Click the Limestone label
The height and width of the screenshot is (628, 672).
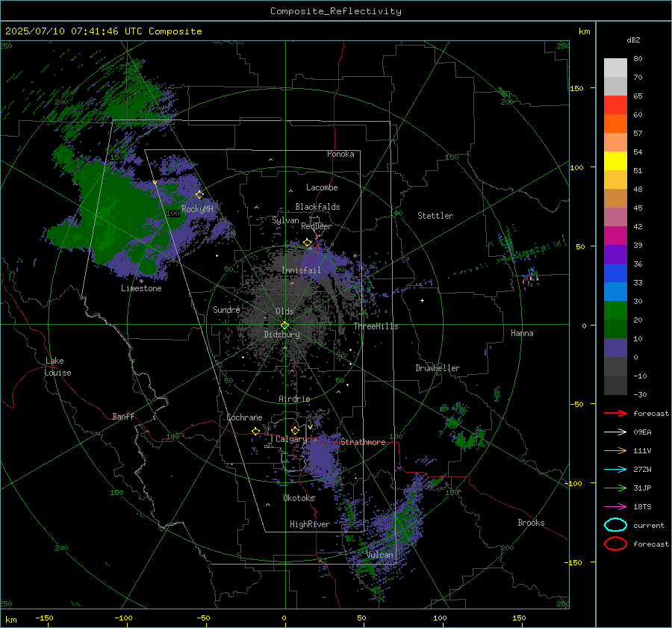(141, 288)
